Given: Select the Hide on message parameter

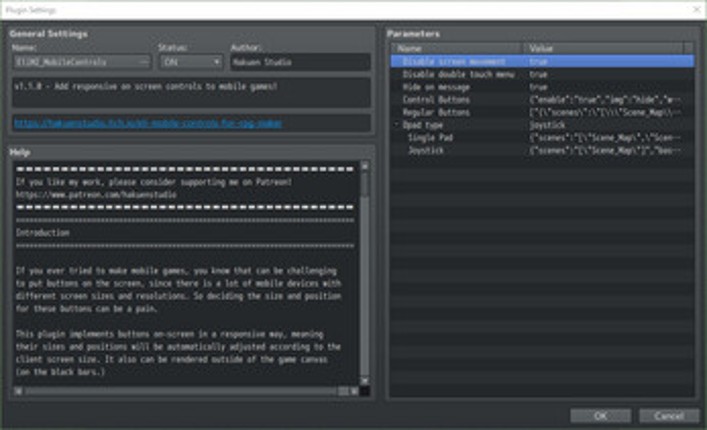Looking at the screenshot, I should 542,87.
